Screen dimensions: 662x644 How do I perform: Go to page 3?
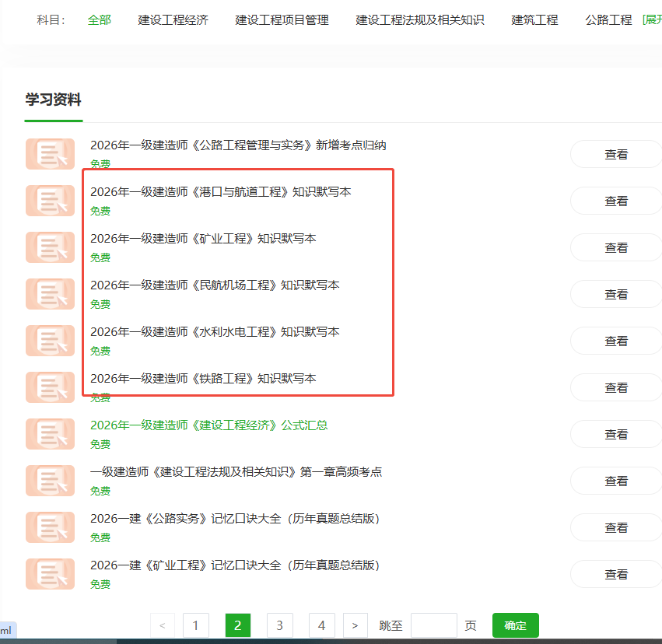[x=279, y=625]
